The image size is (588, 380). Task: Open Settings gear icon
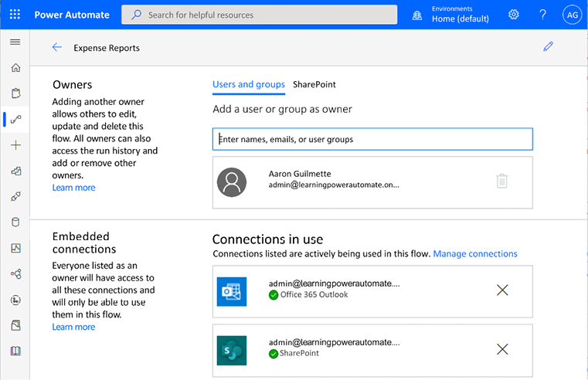(513, 15)
